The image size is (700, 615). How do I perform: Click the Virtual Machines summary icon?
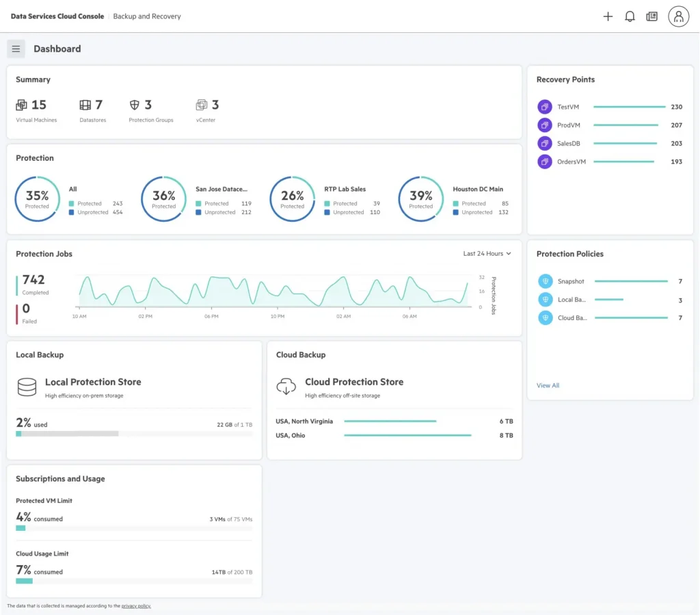(21, 105)
